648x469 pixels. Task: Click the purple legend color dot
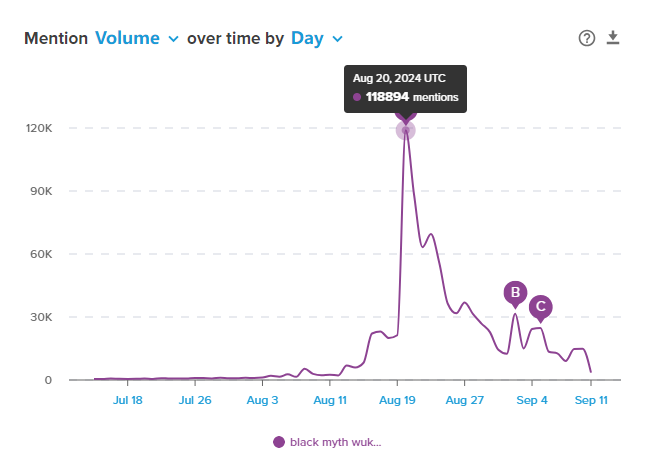279,442
